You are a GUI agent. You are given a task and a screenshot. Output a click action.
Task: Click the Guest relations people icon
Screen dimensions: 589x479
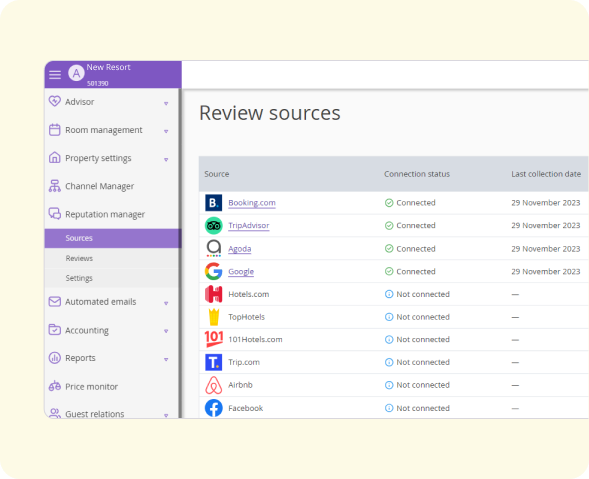point(54,413)
